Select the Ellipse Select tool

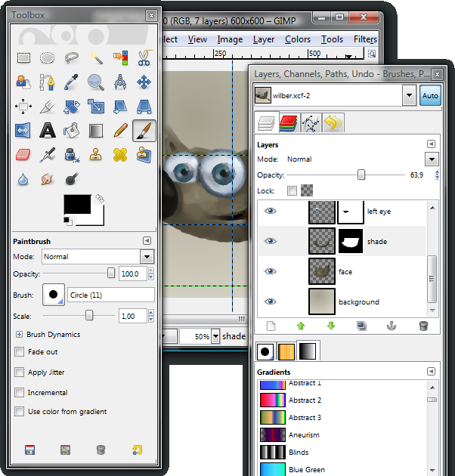click(47, 57)
